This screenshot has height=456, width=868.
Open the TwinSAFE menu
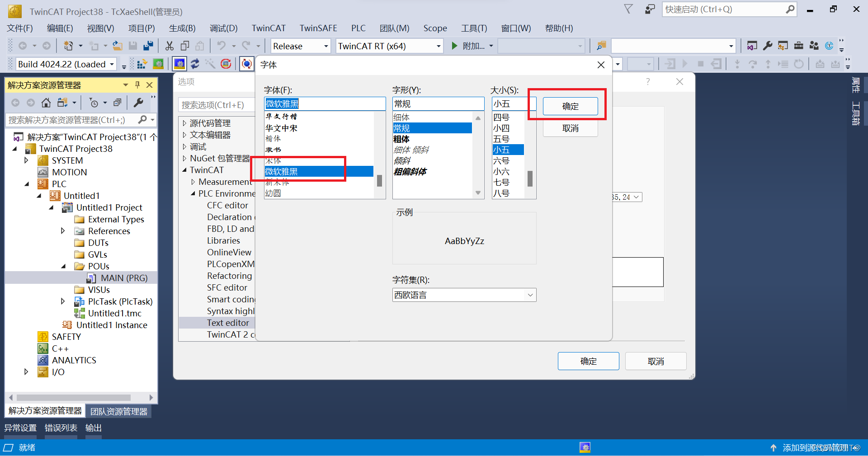click(x=318, y=28)
